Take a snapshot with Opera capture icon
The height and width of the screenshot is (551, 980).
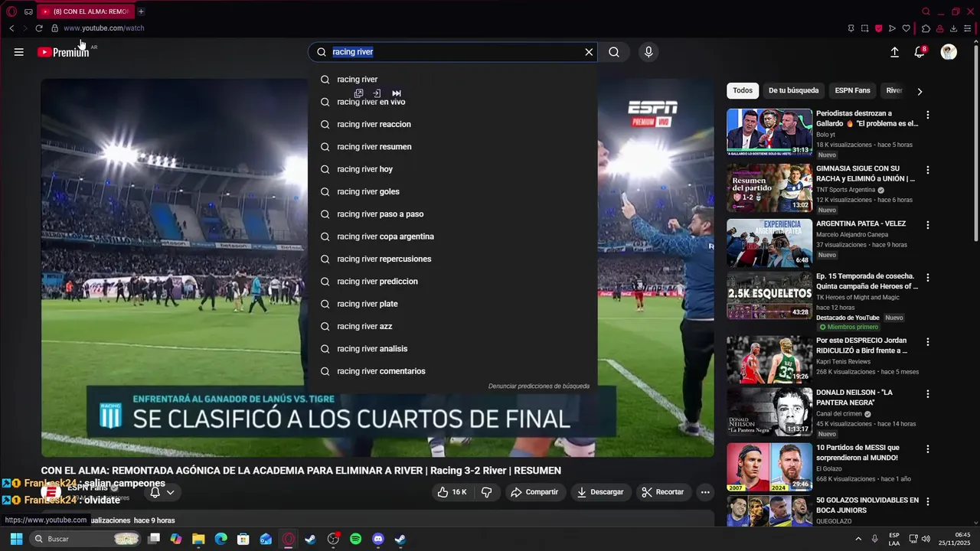[864, 28]
